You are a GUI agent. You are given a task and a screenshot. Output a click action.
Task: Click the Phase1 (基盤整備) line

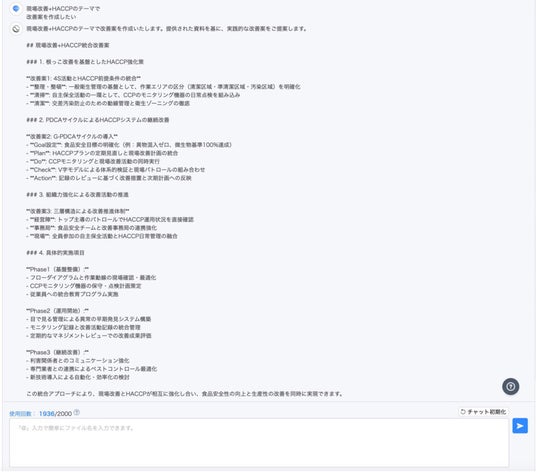click(x=57, y=269)
